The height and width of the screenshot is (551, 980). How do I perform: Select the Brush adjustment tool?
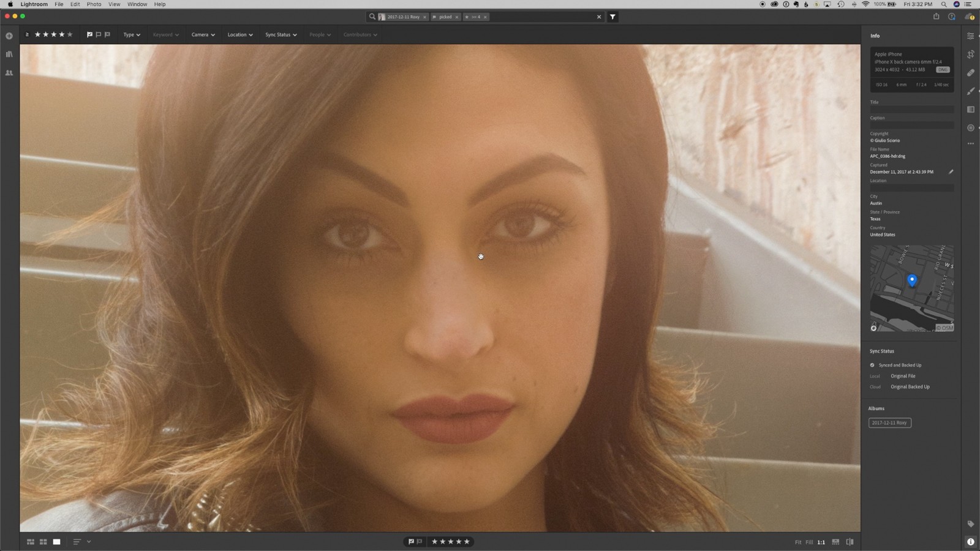coord(971,91)
